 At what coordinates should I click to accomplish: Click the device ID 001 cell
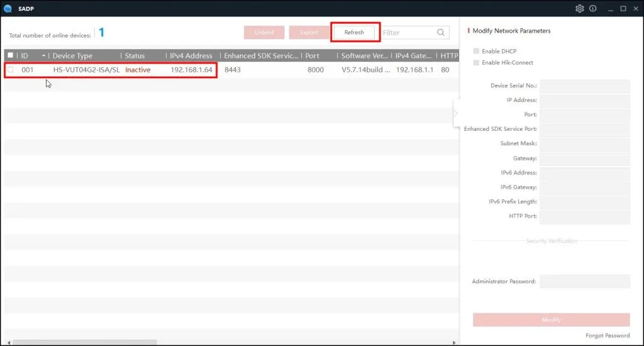tap(27, 70)
